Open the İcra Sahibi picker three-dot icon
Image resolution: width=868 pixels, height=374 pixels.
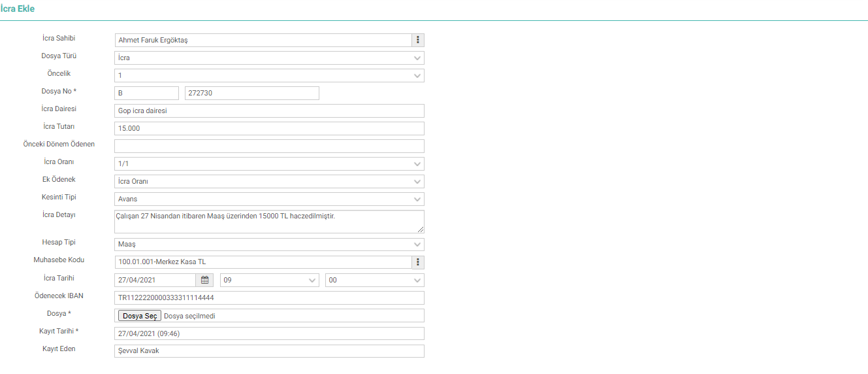coord(418,40)
